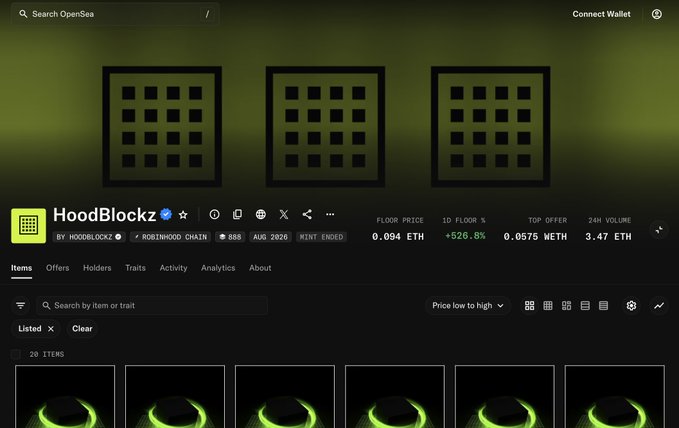Image resolution: width=679 pixels, height=428 pixels.
Task: Click the AUG 2026 badge
Action: (270, 237)
